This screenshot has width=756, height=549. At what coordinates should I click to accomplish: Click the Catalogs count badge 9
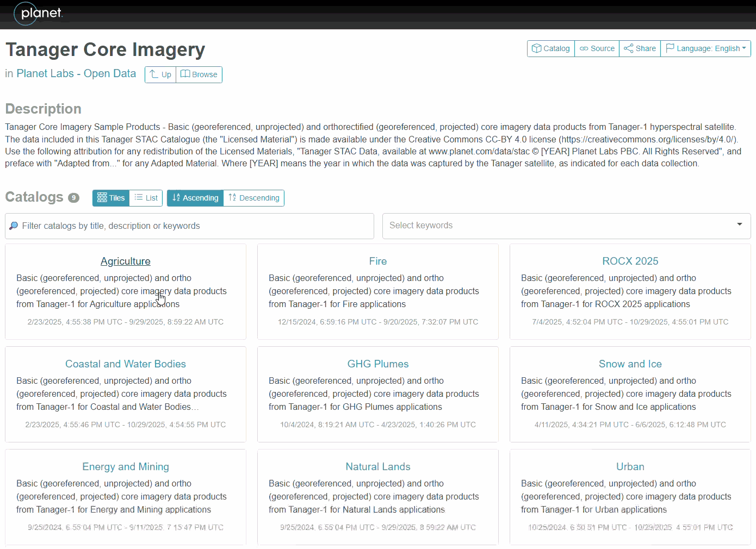pyautogui.click(x=73, y=198)
